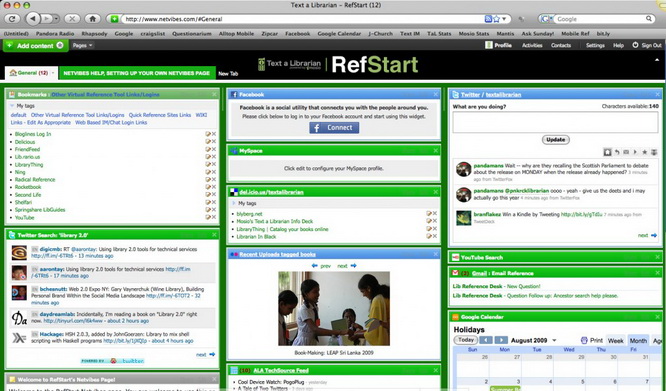Reload the page with the refresh icon
This screenshot has height=391, width=666.
click(12, 19)
